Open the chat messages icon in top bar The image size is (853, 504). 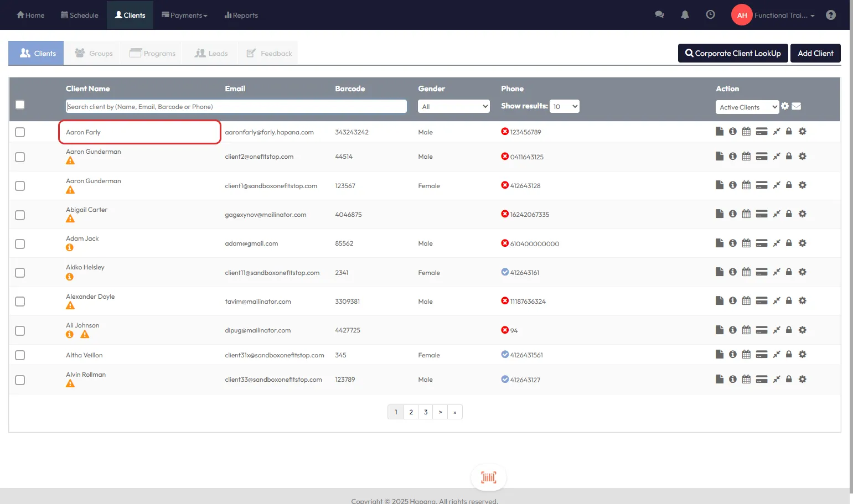pos(659,15)
